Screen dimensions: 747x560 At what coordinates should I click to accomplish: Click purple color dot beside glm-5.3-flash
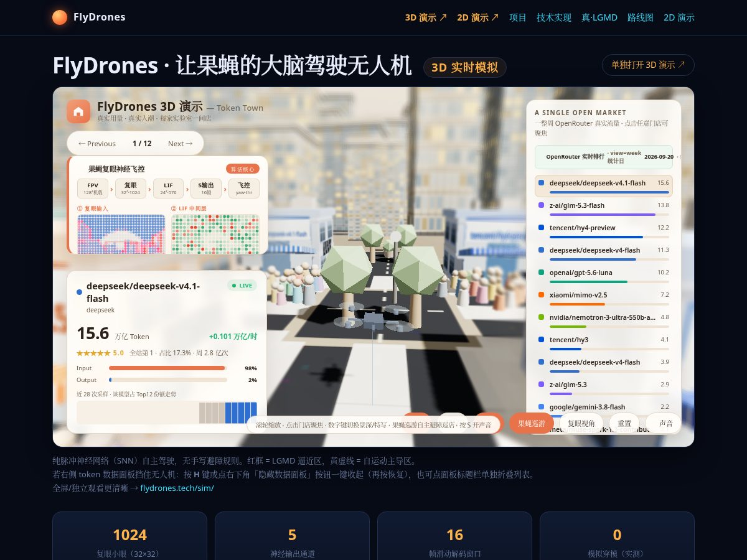541,205
